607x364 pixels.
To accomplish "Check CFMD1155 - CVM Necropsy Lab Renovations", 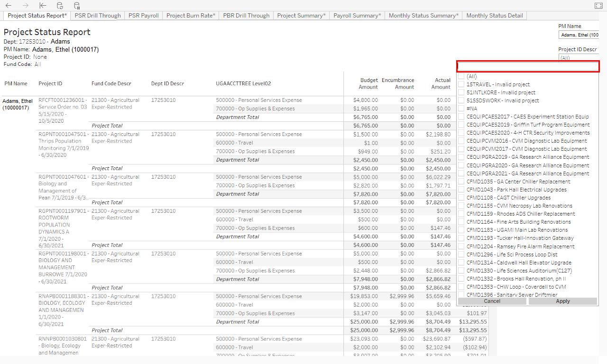I will click(461, 206).
